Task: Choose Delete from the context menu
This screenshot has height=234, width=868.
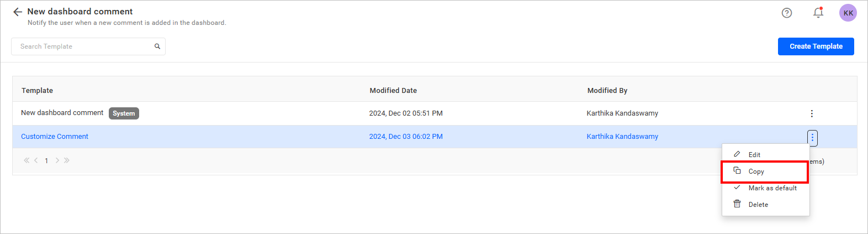Action: pyautogui.click(x=758, y=205)
